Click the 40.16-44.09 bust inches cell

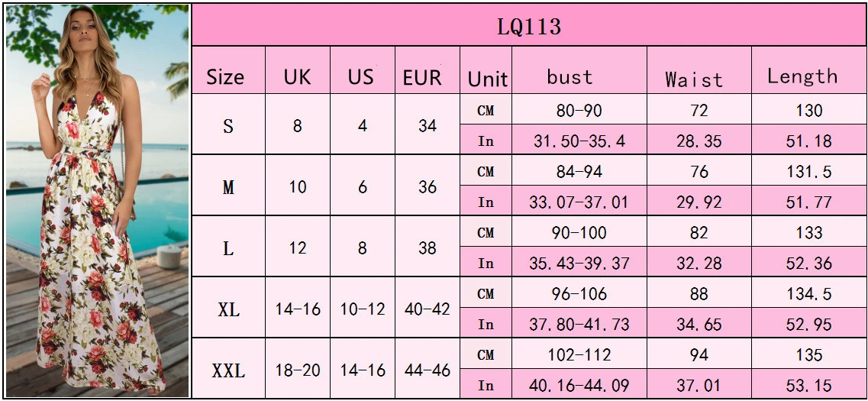[x=579, y=386]
